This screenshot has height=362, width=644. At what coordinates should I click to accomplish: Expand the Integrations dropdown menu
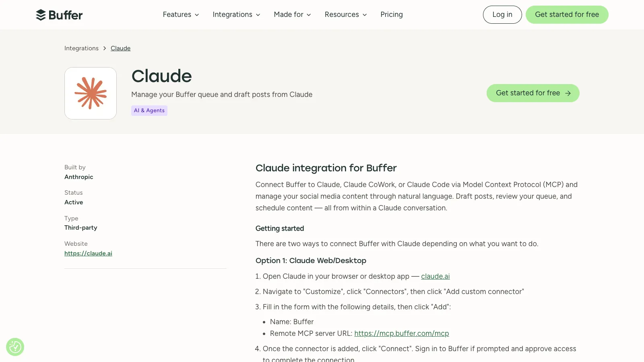(x=236, y=14)
